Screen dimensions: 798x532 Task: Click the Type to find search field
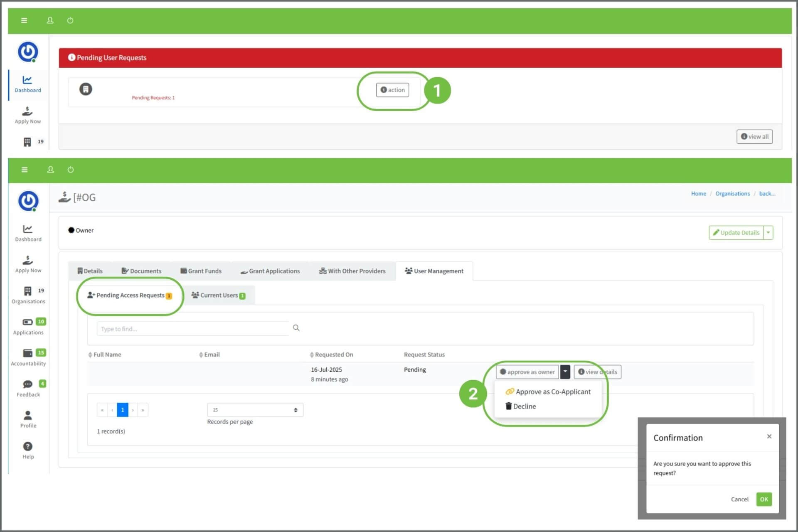click(x=192, y=329)
